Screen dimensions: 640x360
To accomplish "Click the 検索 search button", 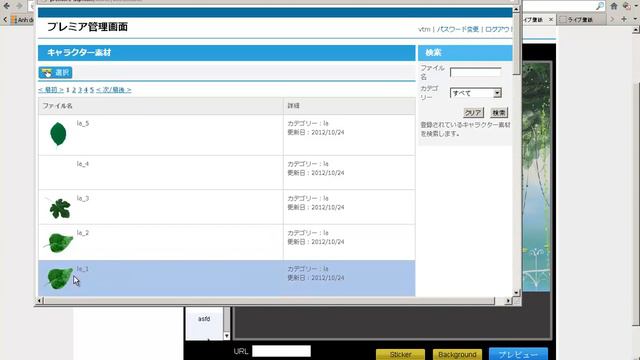I will (x=499, y=113).
